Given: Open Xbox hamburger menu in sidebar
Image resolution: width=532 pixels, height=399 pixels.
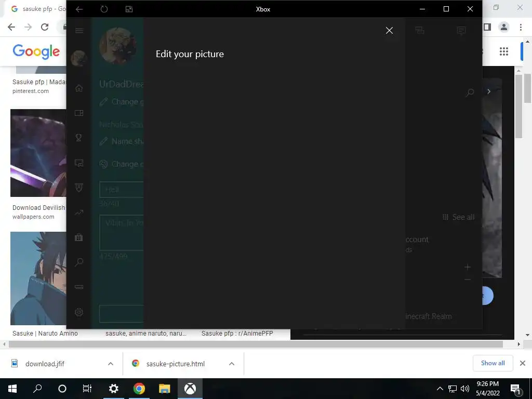Looking at the screenshot, I should point(79,31).
